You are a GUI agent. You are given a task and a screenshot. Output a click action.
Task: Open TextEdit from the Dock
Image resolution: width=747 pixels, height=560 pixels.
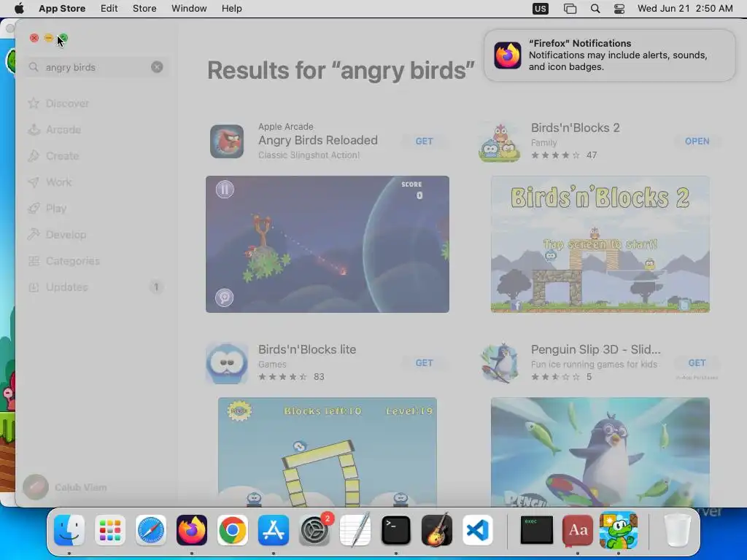355,530
